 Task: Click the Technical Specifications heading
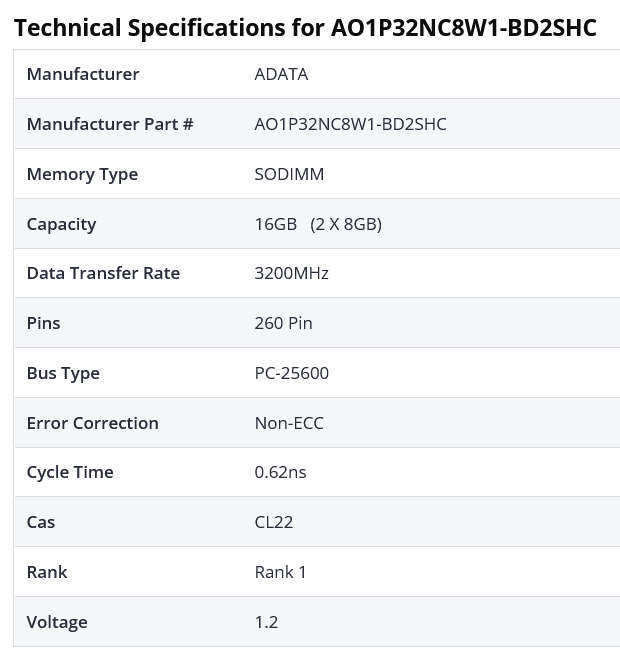click(305, 28)
